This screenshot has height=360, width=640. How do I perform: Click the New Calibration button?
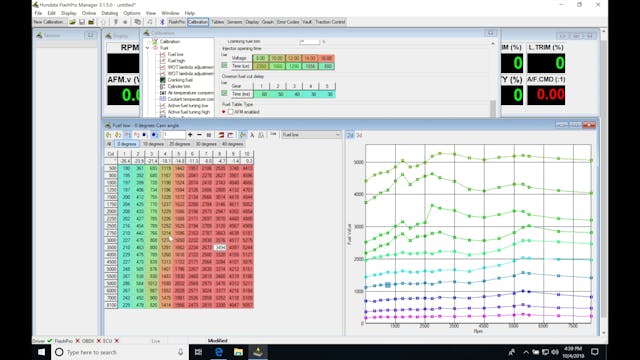[x=49, y=22]
